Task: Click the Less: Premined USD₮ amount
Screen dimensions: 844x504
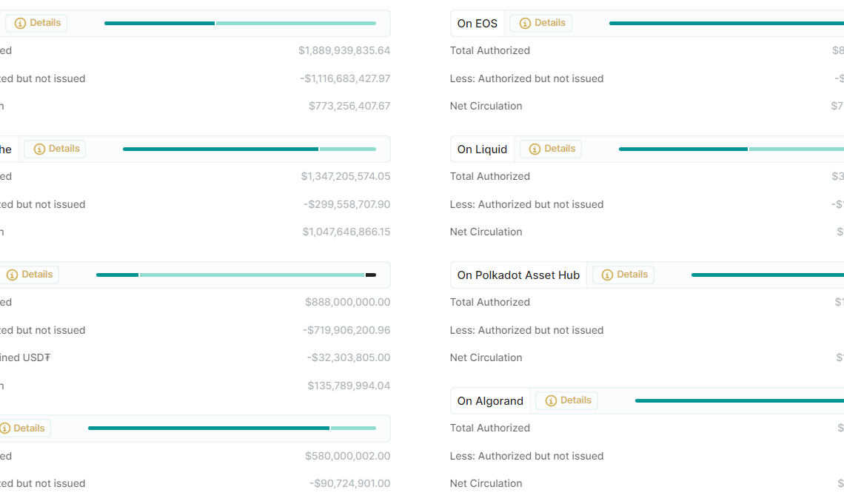Action: point(349,357)
